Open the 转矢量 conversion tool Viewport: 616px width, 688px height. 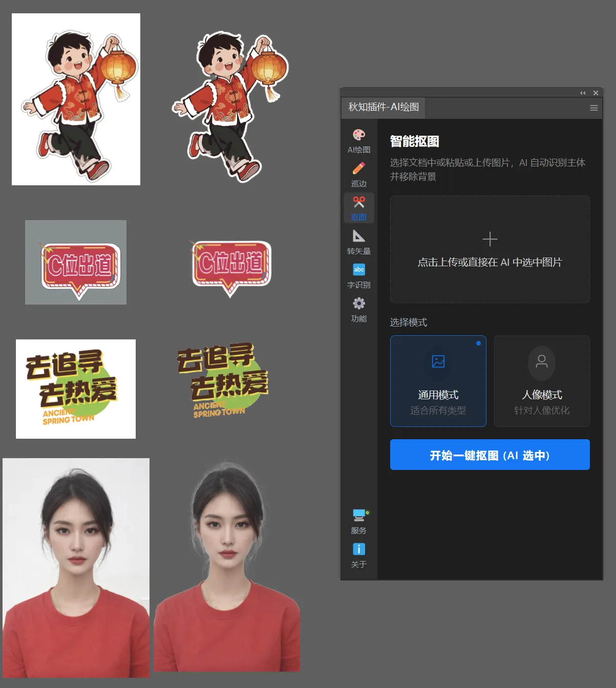[x=358, y=242]
